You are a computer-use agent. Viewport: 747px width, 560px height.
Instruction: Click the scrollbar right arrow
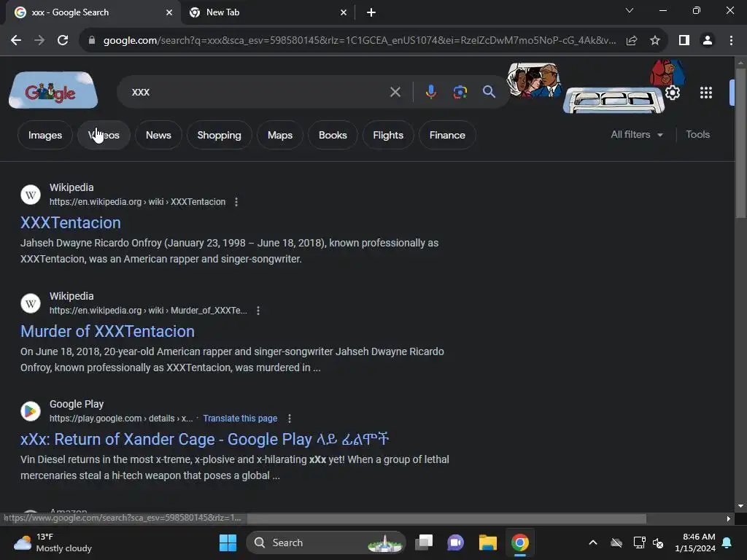click(729, 518)
